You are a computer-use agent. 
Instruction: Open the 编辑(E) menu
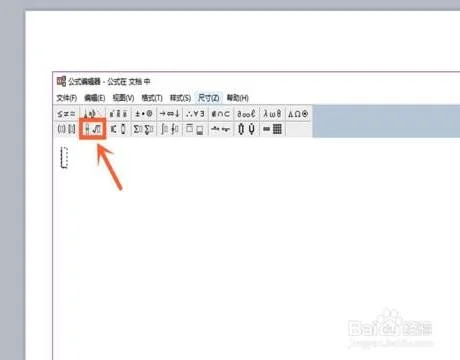(x=95, y=98)
